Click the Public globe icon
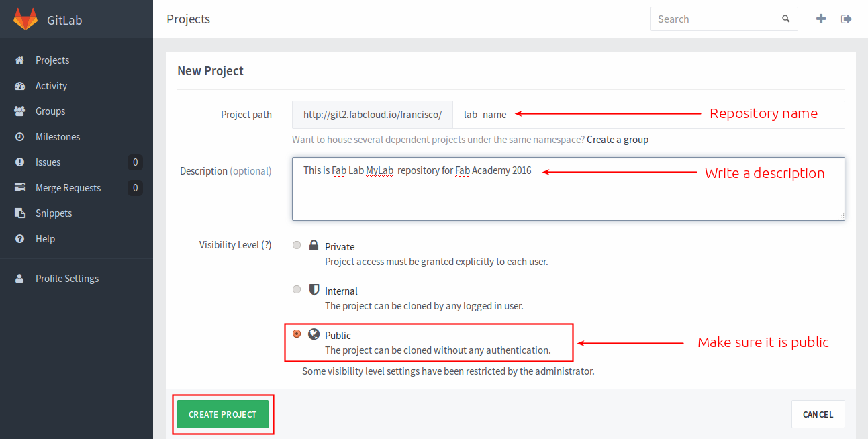The width and height of the screenshot is (868, 439). coord(314,334)
